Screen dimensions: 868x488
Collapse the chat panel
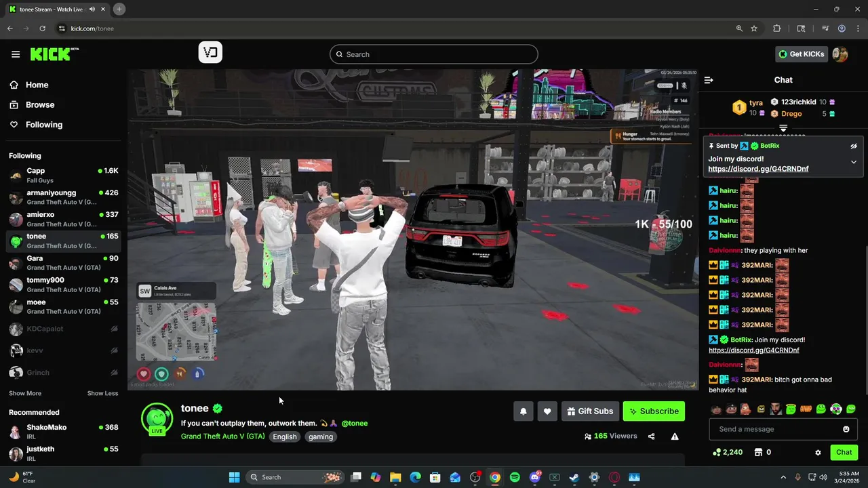tap(709, 80)
